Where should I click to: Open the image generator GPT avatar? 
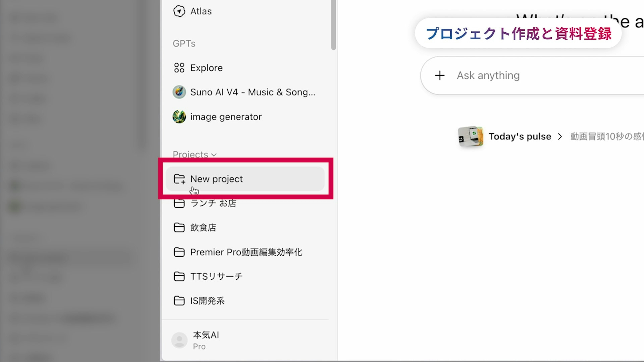(x=179, y=117)
